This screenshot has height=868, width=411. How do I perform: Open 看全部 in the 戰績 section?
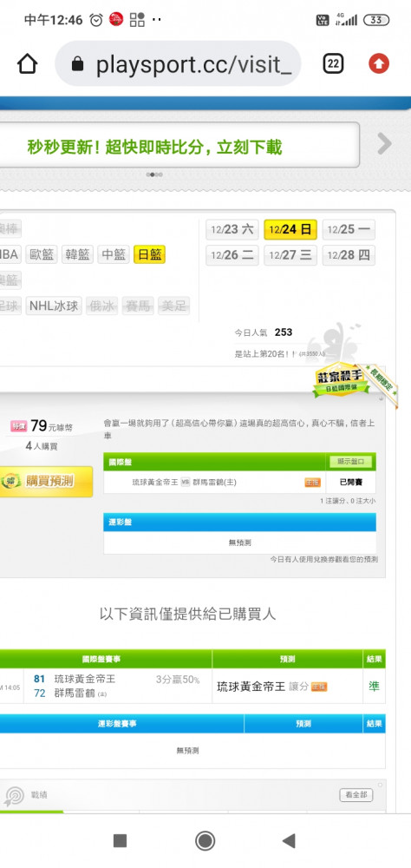pos(356,795)
